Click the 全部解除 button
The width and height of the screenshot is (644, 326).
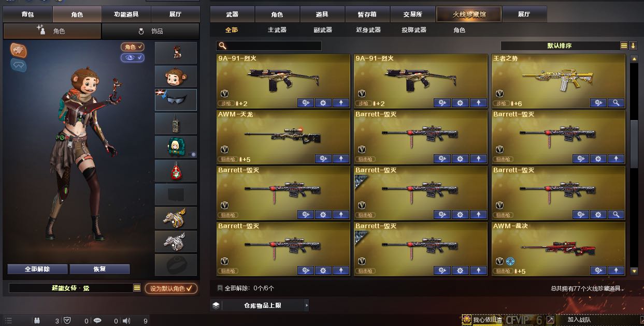tap(37, 269)
